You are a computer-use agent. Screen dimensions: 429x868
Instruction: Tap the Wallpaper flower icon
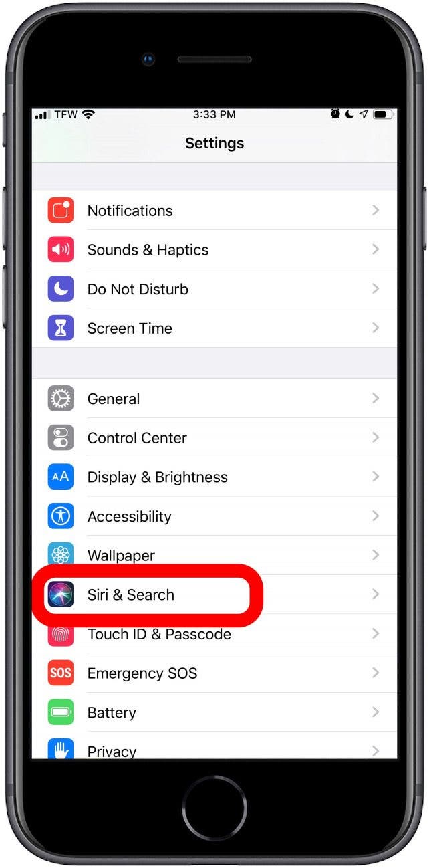coord(61,554)
